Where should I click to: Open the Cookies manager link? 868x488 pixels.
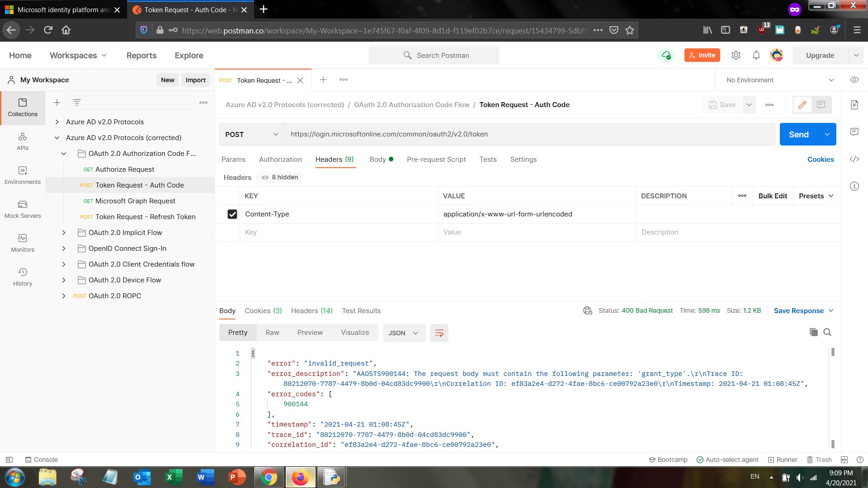click(821, 159)
